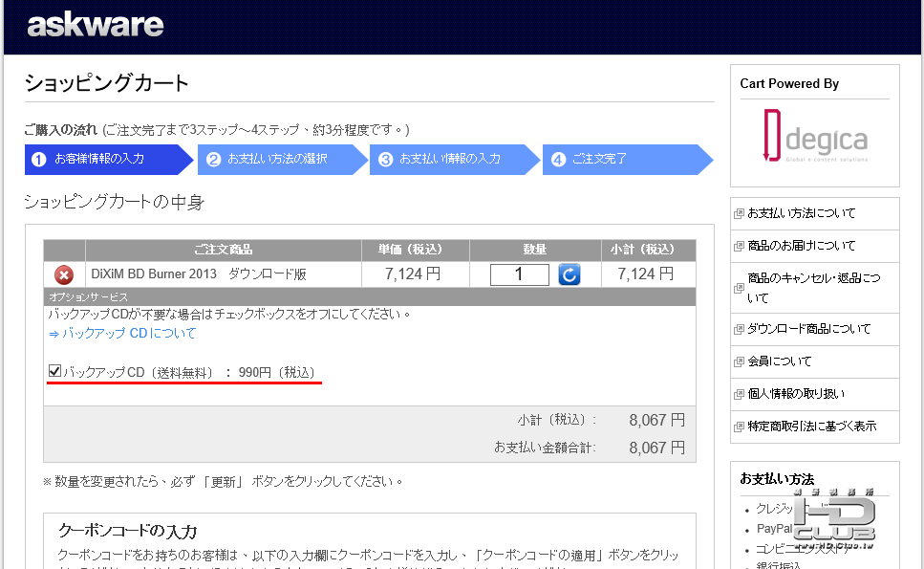Click the 小計（税込） 8,067 円 amount
Image resolution: width=924 pixels, height=569 pixels.
coord(657,420)
